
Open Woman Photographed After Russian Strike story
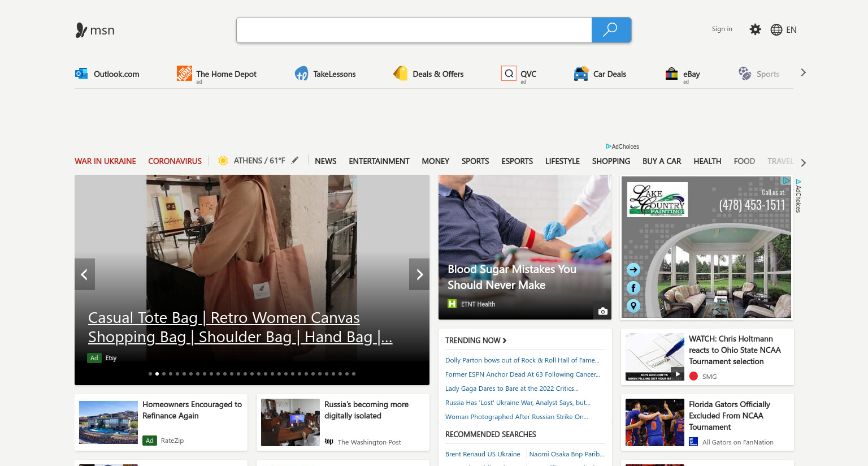(x=517, y=417)
